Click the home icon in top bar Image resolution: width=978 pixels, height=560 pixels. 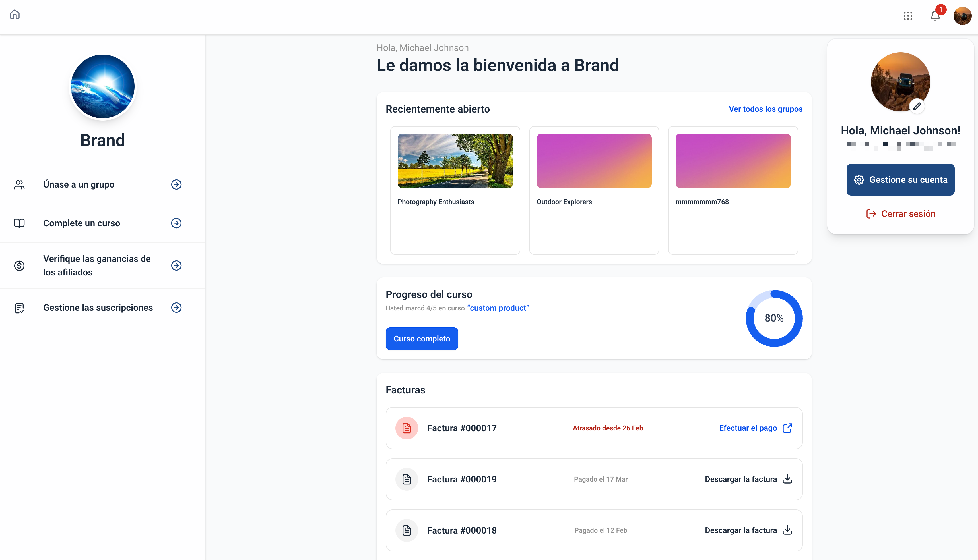coord(15,14)
